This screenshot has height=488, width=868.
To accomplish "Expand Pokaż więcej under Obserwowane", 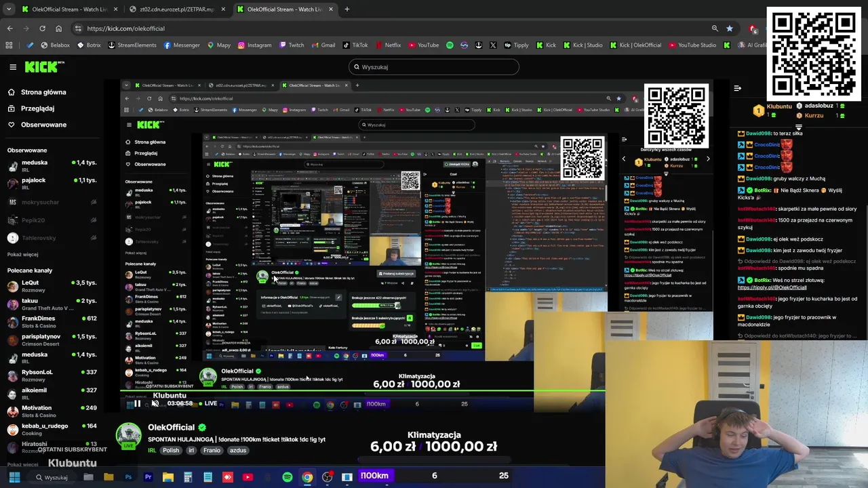I will [22, 254].
